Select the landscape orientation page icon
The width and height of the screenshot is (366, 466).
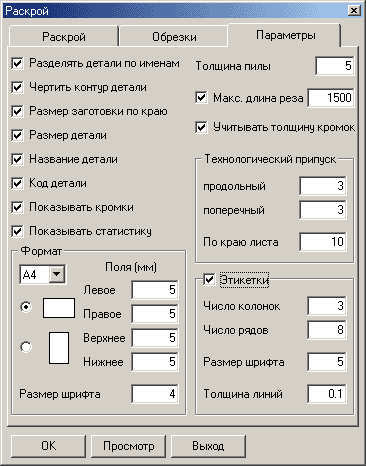(59, 308)
